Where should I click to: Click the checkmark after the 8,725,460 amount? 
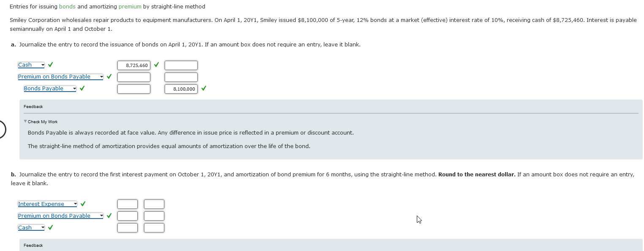click(x=156, y=65)
